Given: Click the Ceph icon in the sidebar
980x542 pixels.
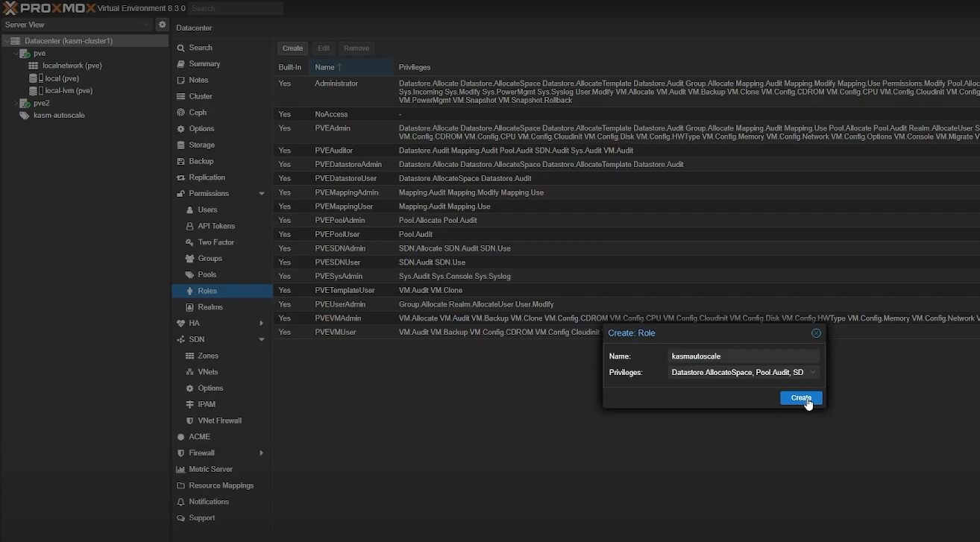Looking at the screenshot, I should coord(180,113).
